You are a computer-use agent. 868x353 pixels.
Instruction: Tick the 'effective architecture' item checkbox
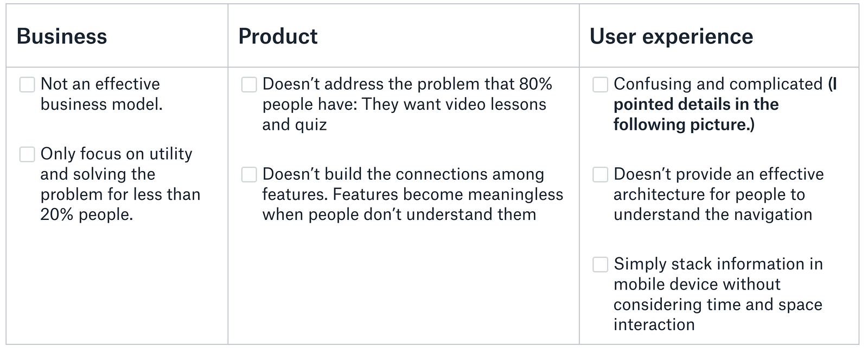pos(600,174)
